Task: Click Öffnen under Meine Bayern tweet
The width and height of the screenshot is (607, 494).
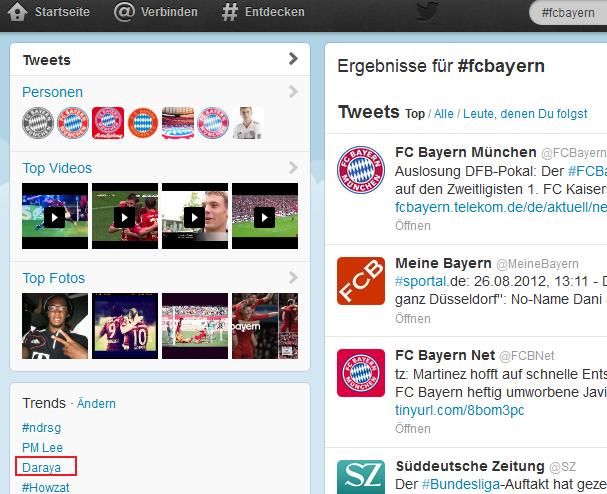Action: pyautogui.click(x=413, y=319)
